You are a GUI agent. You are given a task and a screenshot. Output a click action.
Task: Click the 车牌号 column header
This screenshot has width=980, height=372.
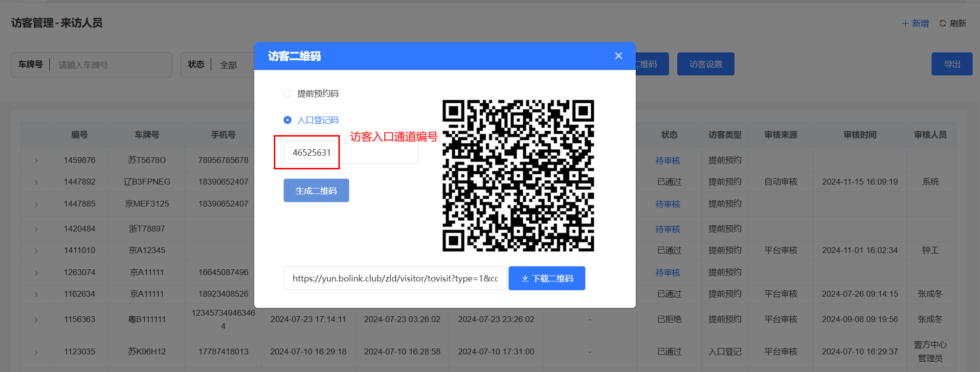(147, 135)
